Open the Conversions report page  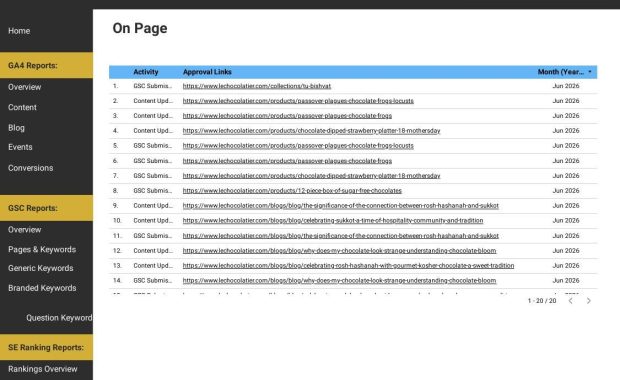pos(30,168)
